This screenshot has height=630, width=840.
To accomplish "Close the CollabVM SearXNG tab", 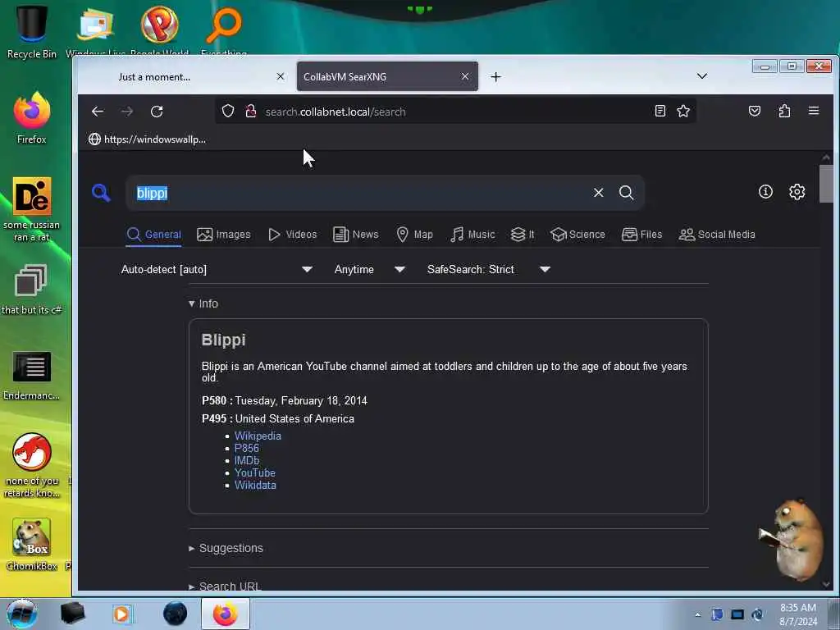I will 465,76.
